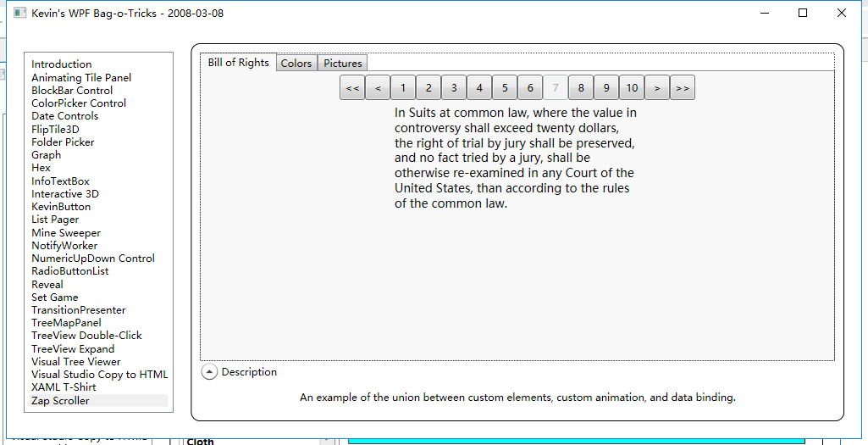Select page 1 in the pager
This screenshot has height=445, width=868.
point(403,88)
